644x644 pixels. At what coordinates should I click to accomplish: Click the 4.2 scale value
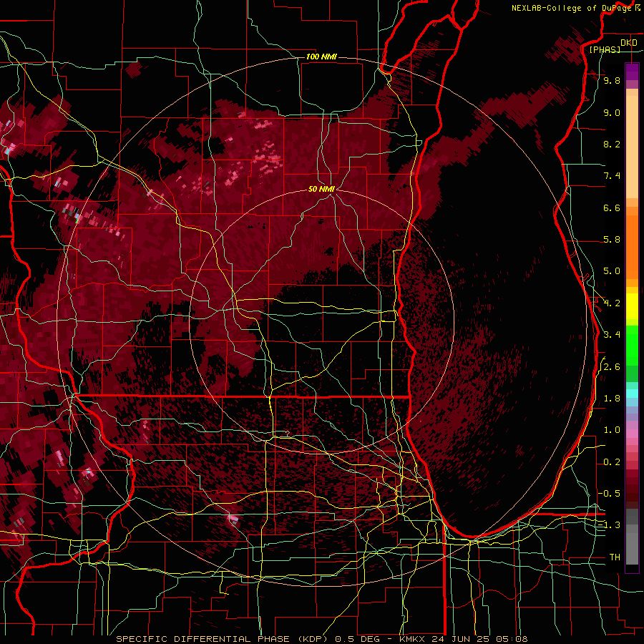[612, 303]
